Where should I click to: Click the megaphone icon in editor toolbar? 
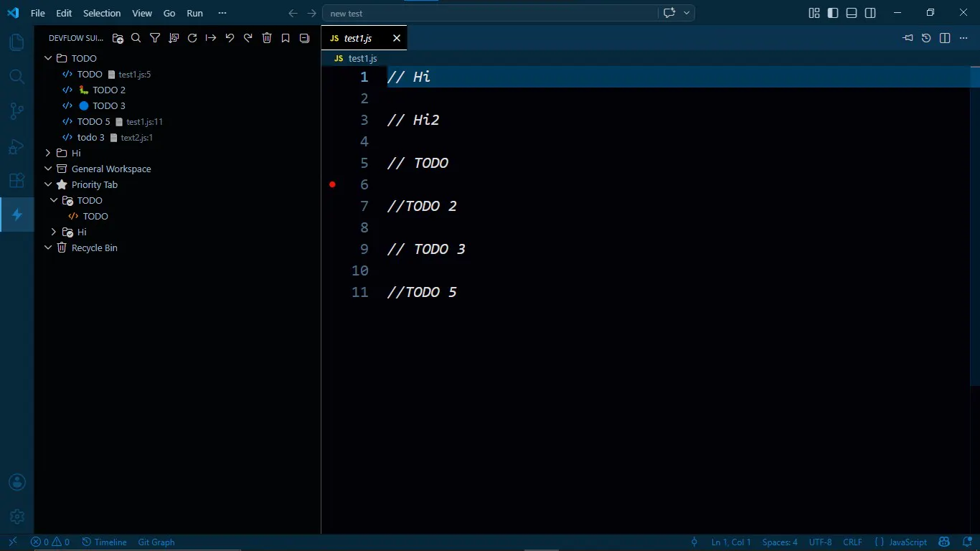(908, 38)
